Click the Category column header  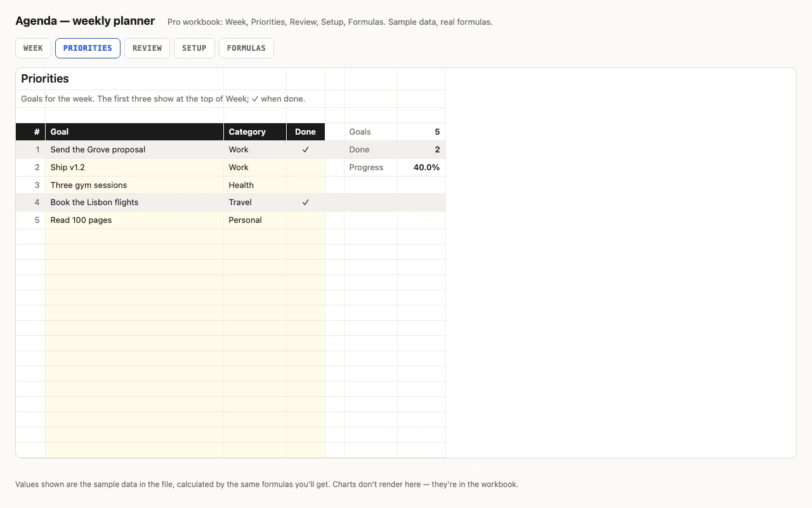pyautogui.click(x=255, y=132)
